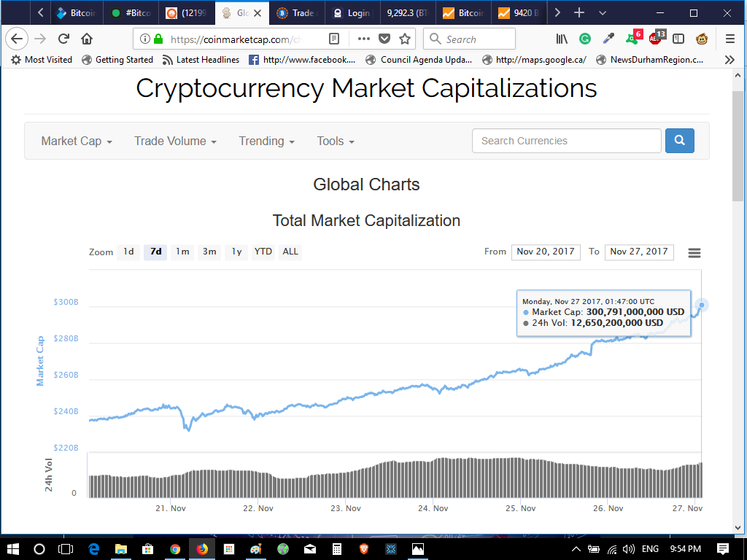Expand the Tools dropdown
Screen dimensions: 747x560
[336, 141]
